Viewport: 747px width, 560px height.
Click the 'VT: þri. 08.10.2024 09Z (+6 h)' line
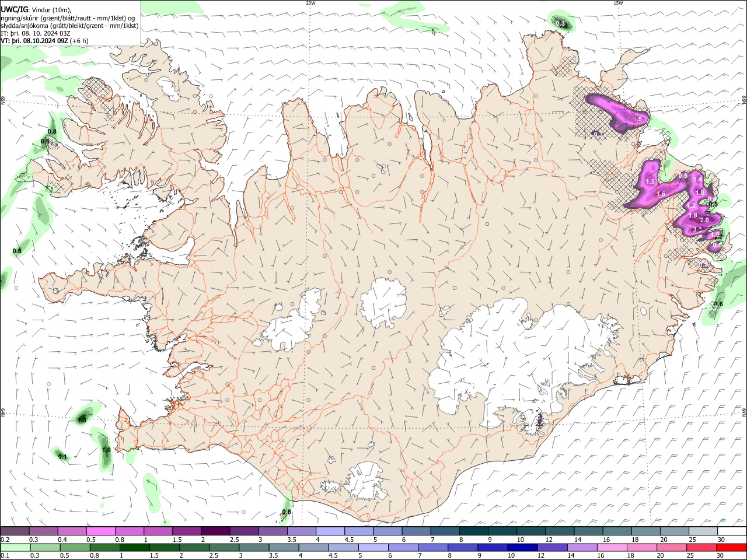point(44,41)
